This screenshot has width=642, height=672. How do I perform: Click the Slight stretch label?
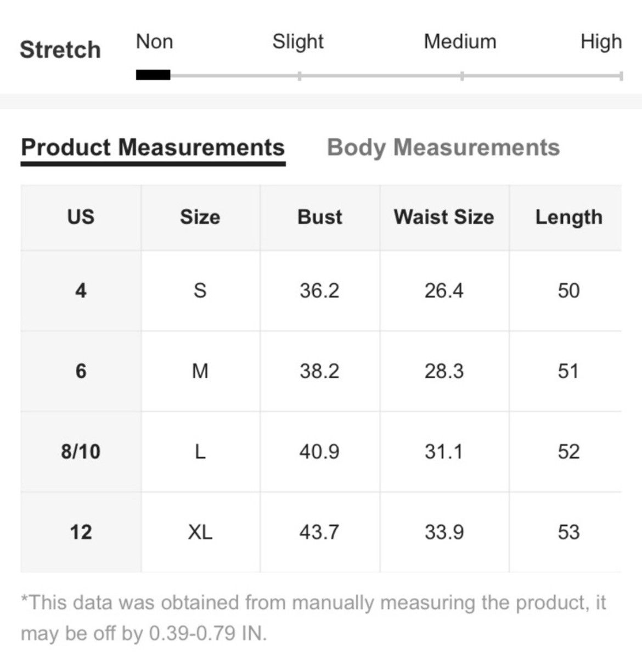[x=298, y=42]
